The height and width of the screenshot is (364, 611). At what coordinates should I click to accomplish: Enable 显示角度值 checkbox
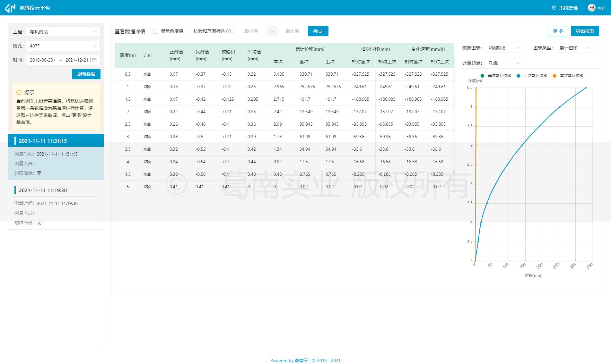156,31
